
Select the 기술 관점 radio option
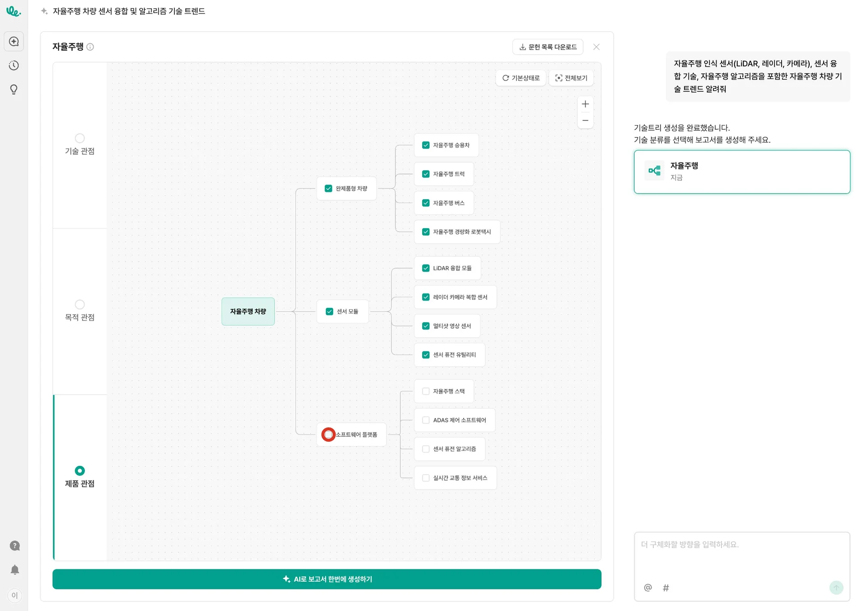click(80, 138)
